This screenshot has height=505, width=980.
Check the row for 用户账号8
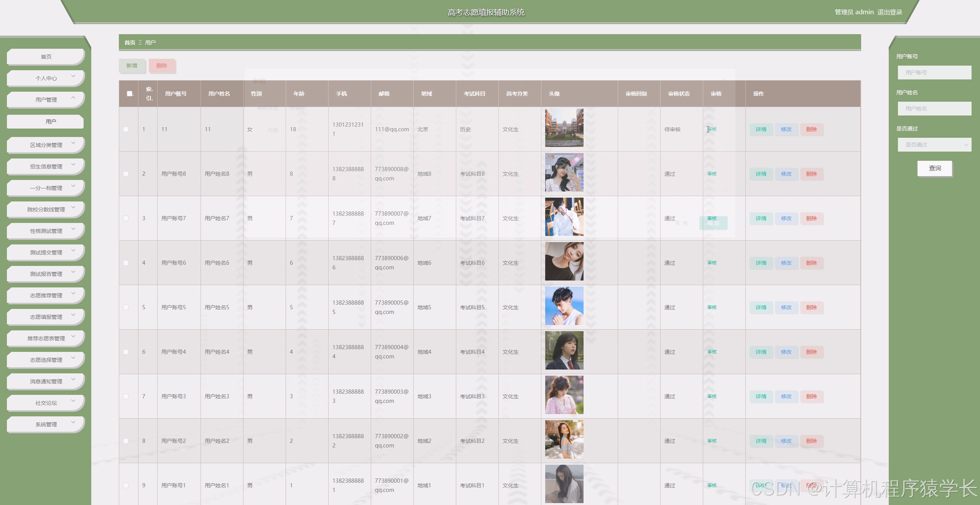[126, 174]
